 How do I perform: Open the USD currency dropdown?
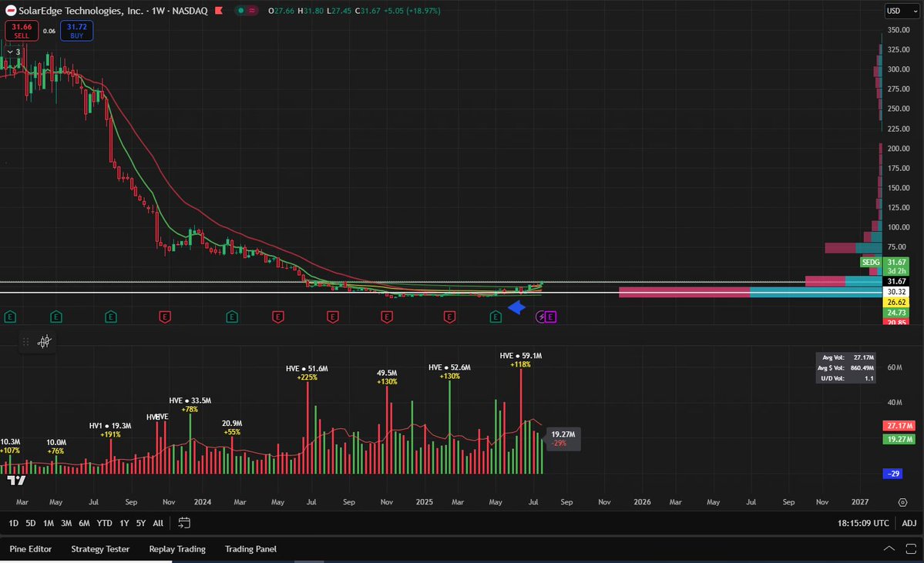click(902, 11)
